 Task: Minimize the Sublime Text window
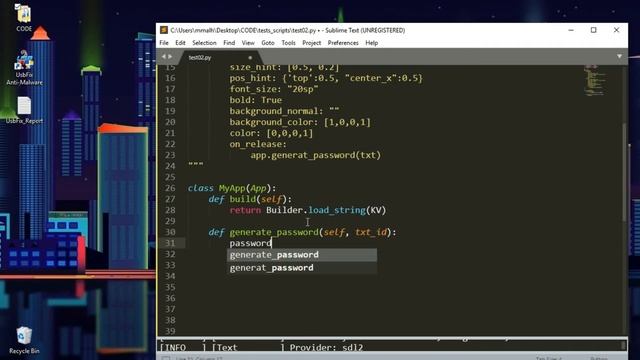[571, 30]
